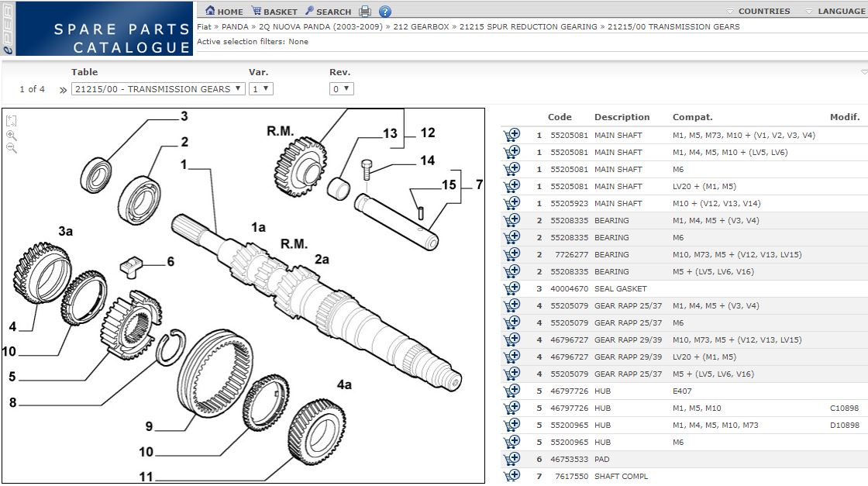Add GEAR RAPP 25/37 M6 to basket
The width and height of the screenshot is (868, 486).
click(511, 322)
